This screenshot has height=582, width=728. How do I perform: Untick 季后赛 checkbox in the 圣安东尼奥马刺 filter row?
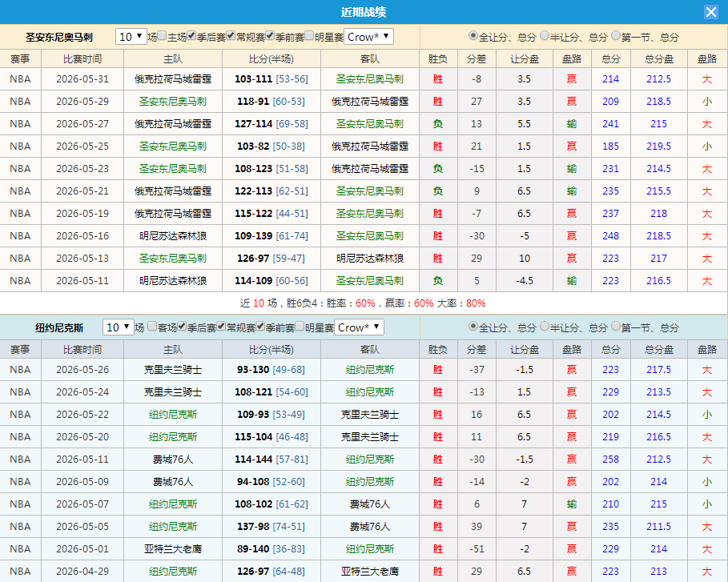(x=191, y=36)
